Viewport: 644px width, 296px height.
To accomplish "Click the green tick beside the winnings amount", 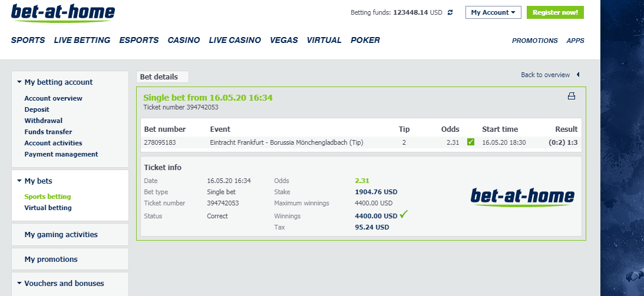I will click(404, 214).
